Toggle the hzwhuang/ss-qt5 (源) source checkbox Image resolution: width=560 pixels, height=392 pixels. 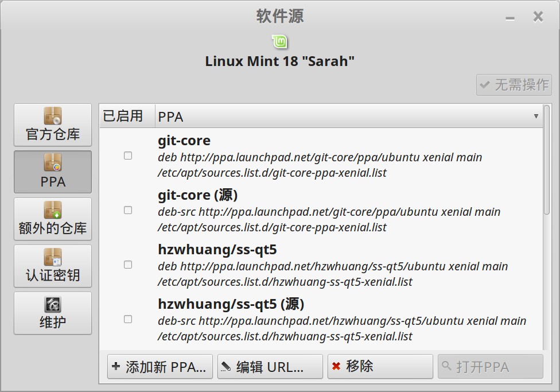128,319
